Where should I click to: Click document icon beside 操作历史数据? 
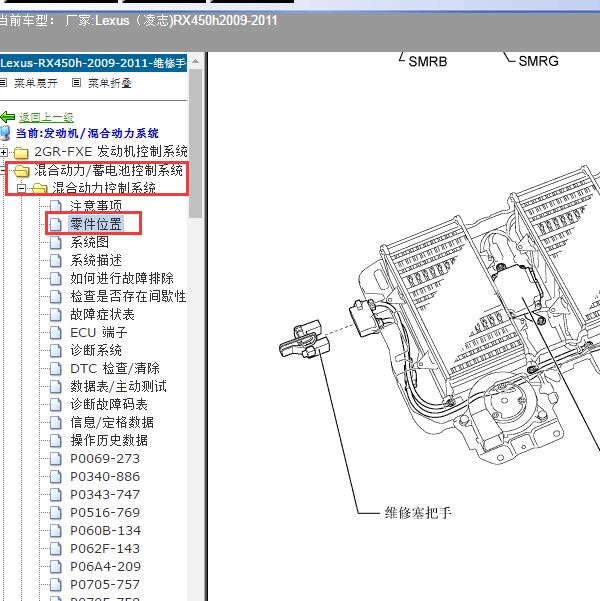pos(56,441)
